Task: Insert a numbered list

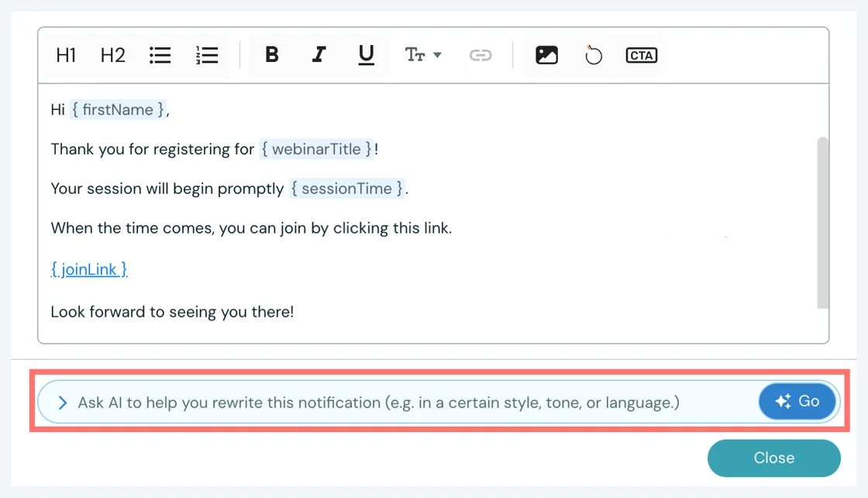Action: 207,55
